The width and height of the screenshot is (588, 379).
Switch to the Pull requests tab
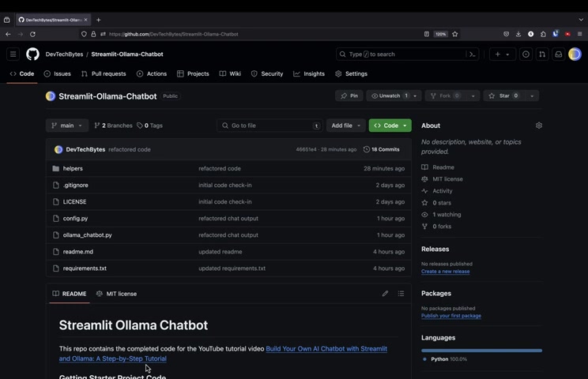pyautogui.click(x=104, y=73)
